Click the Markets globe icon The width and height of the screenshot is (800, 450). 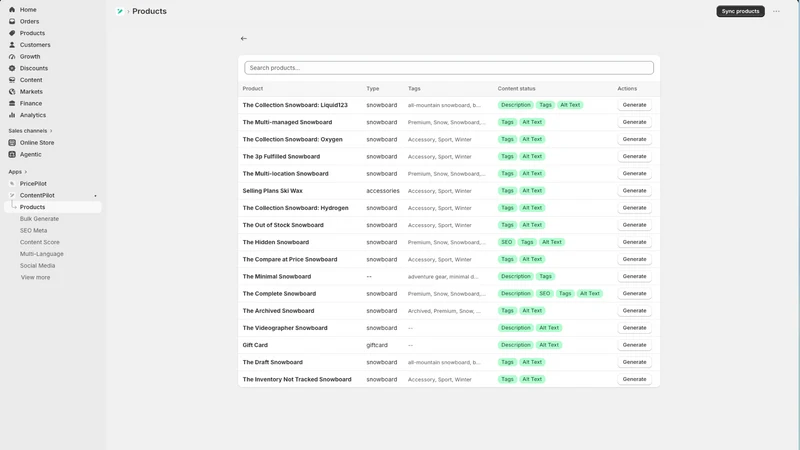point(12,92)
